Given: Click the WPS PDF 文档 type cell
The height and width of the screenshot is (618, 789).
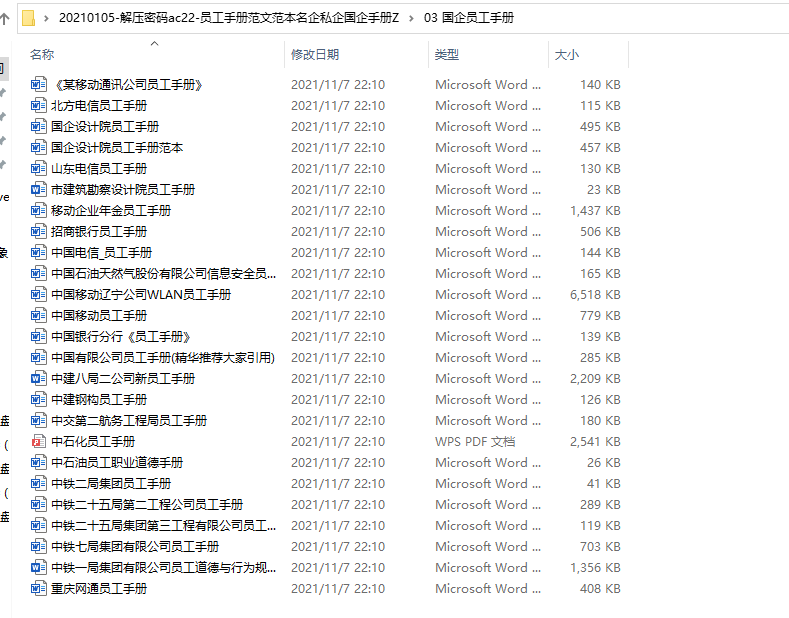Looking at the screenshot, I should coord(475,441).
